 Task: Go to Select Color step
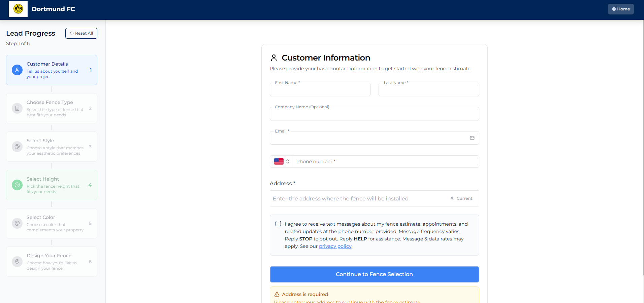tap(52, 223)
